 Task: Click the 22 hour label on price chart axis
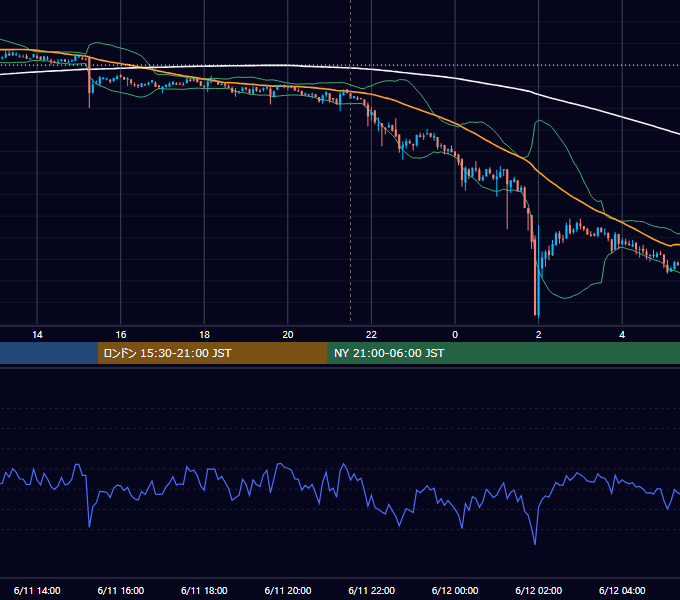[371, 335]
